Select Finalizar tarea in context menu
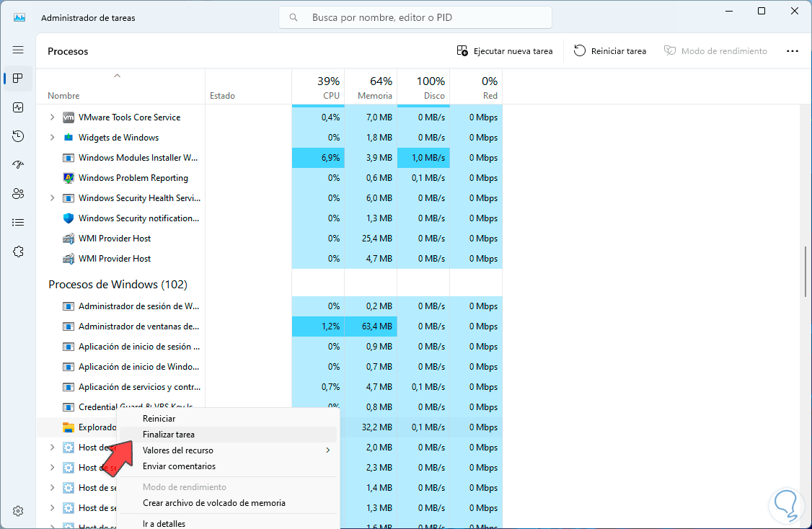The height and width of the screenshot is (529, 812). (169, 435)
